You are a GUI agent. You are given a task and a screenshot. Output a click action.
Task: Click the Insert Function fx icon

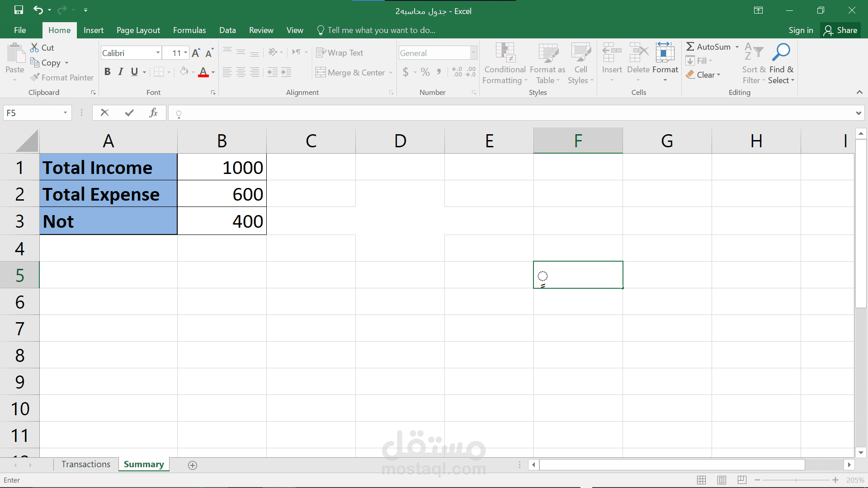pos(153,113)
